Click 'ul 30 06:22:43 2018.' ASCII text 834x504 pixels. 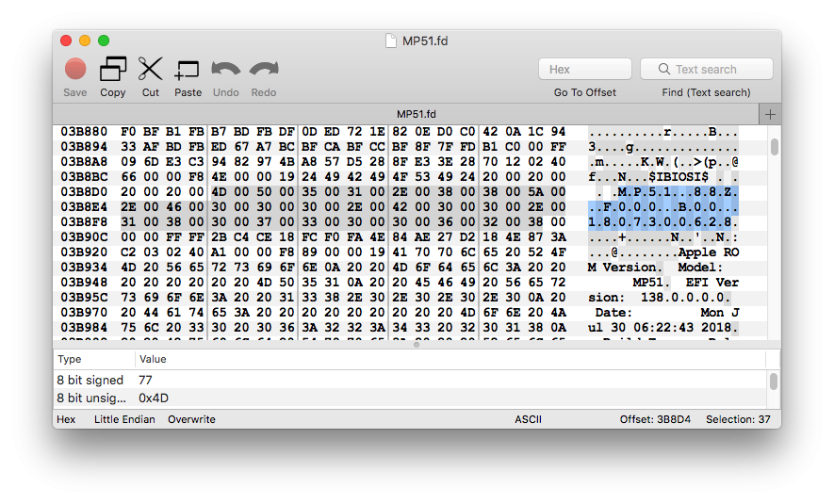[x=663, y=328]
